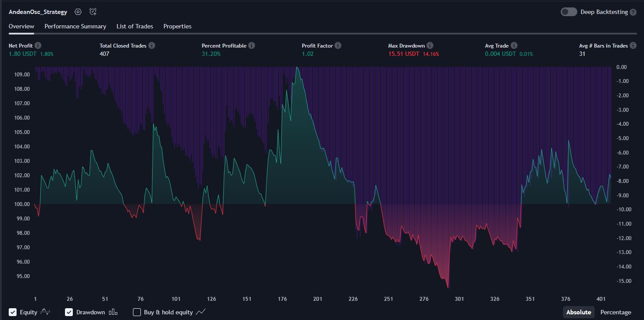
Task: Click the Profit Factor info icon
Action: pyautogui.click(x=338, y=45)
